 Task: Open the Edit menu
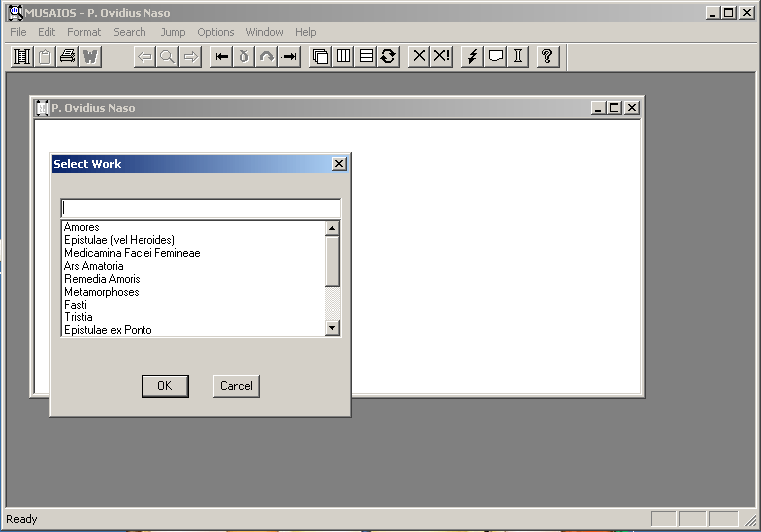click(47, 32)
